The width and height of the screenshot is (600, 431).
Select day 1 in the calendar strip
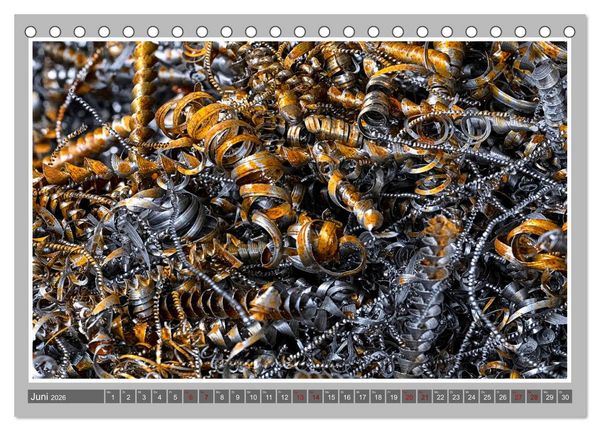112,397
